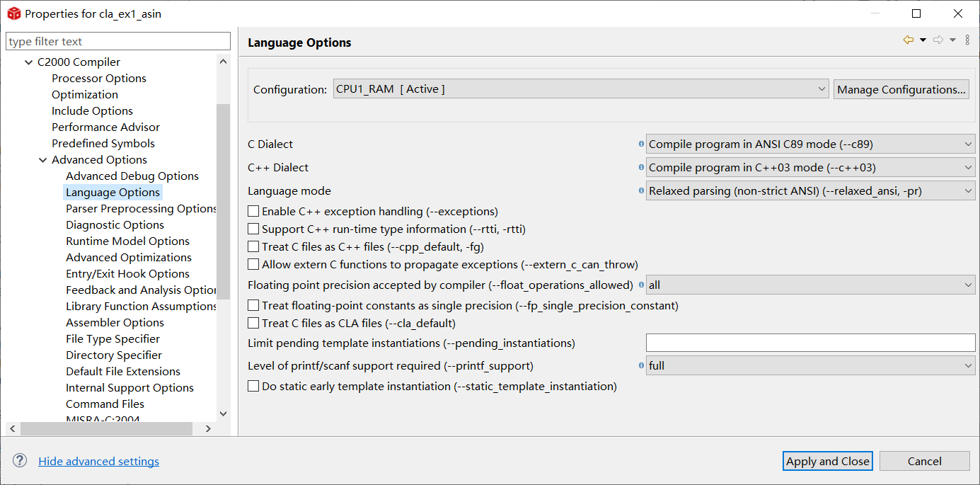Select Internal Support Options in tree
The image size is (980, 485).
pyautogui.click(x=129, y=387)
